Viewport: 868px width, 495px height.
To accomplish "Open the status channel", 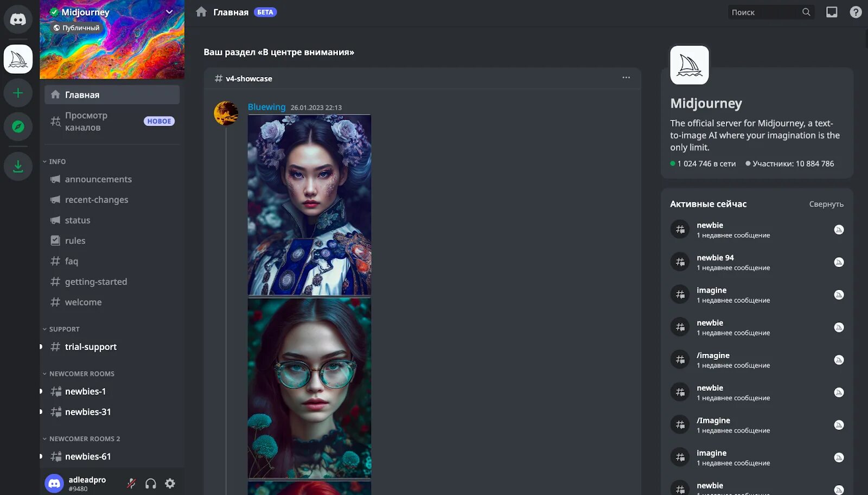I will (112, 220).
